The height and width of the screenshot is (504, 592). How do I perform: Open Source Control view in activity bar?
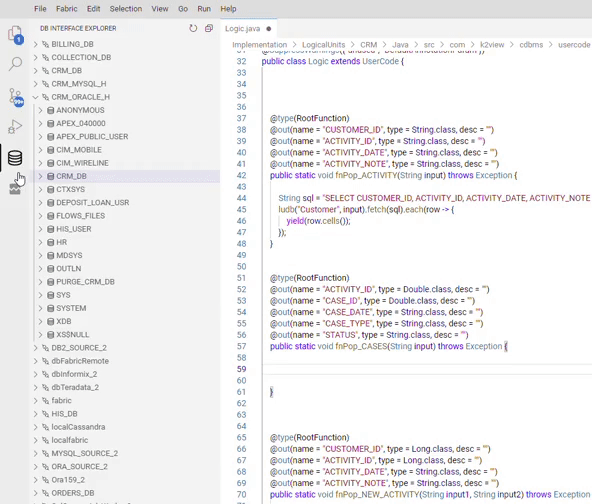[15, 97]
